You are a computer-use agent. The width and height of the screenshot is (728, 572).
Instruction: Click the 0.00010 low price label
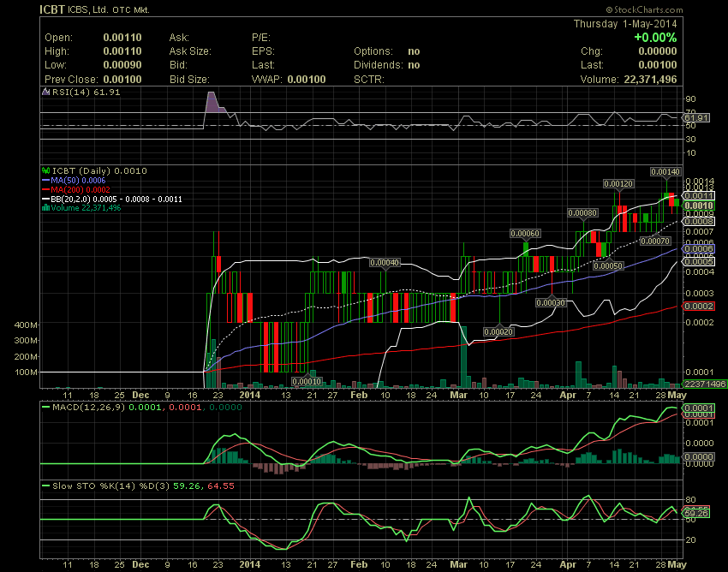307,382
